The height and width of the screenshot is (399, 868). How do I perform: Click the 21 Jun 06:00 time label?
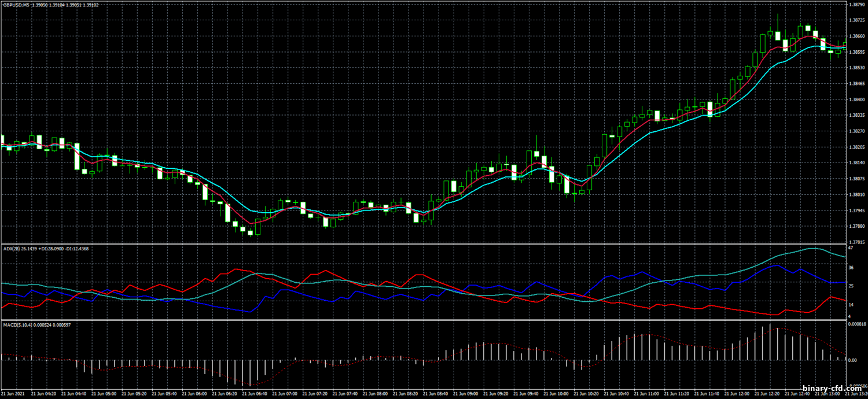click(194, 393)
